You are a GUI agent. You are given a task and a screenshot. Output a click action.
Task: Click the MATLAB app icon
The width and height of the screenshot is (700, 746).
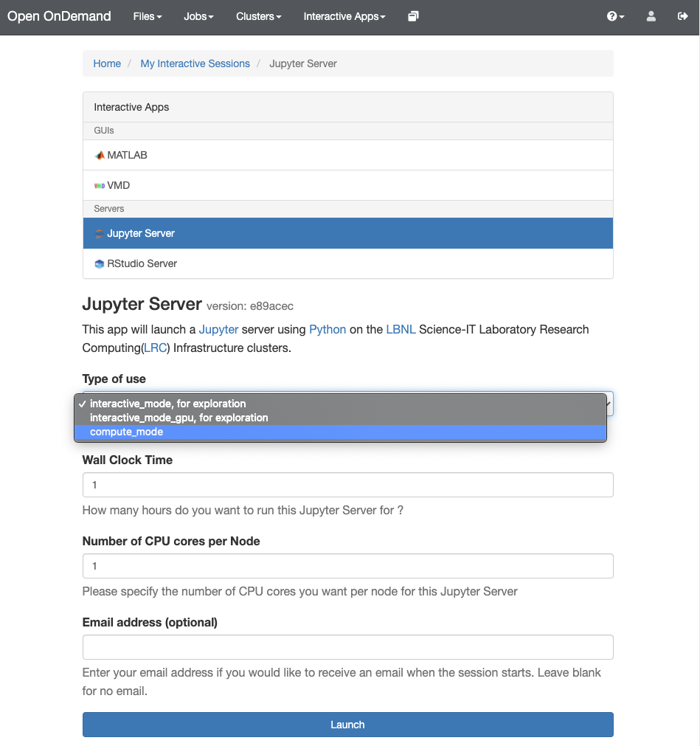coord(99,155)
